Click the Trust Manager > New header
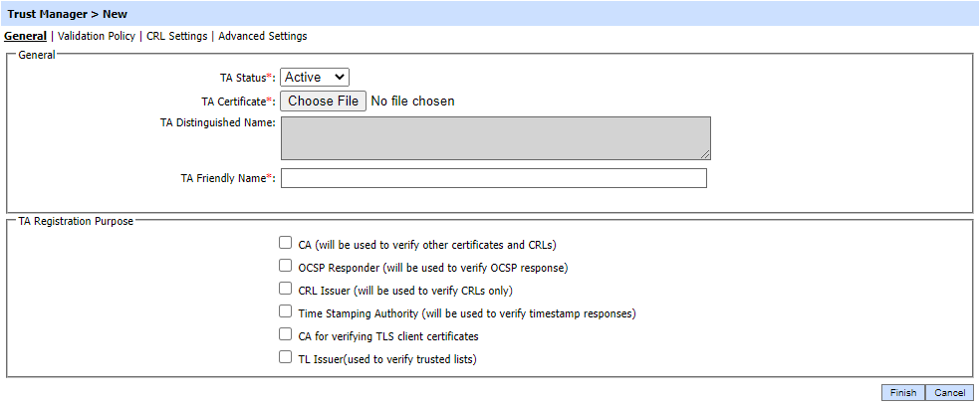This screenshot has width=980, height=408. click(x=67, y=14)
